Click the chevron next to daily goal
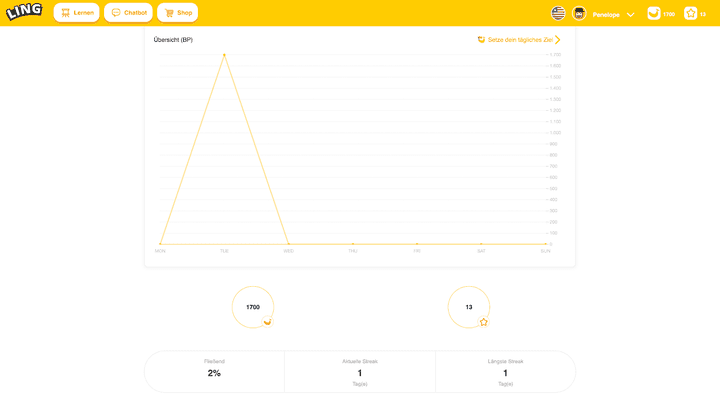The image size is (720, 405). tap(558, 40)
